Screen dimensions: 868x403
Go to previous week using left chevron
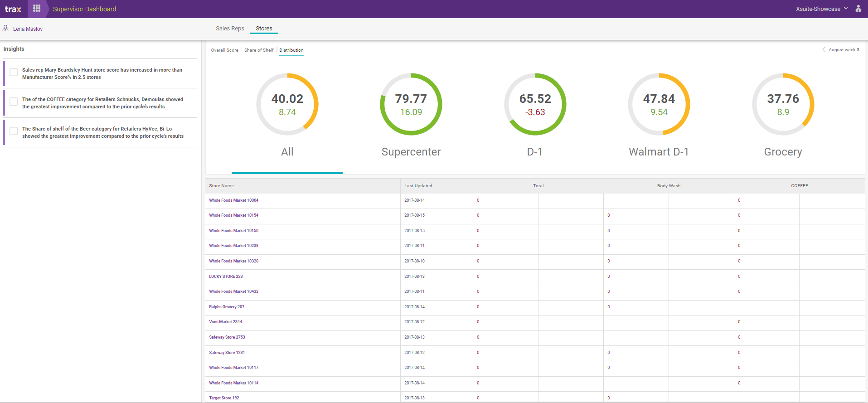[x=824, y=50]
